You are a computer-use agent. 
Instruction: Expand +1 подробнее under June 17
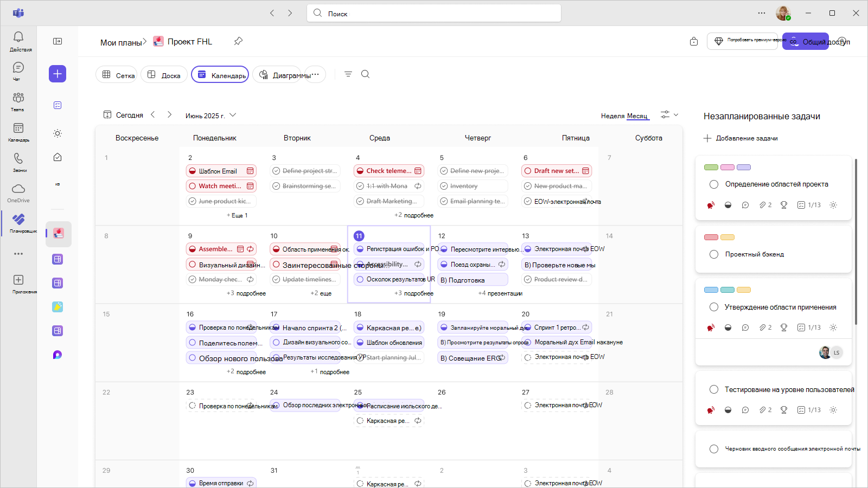pos(330,372)
